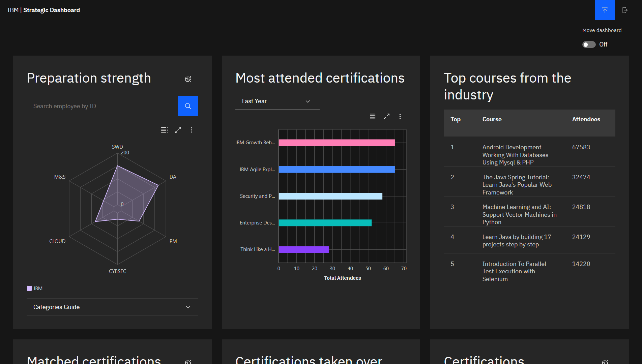This screenshot has height=364, width=642.
Task: Toggle the Move dashboard switch
Action: point(589,44)
